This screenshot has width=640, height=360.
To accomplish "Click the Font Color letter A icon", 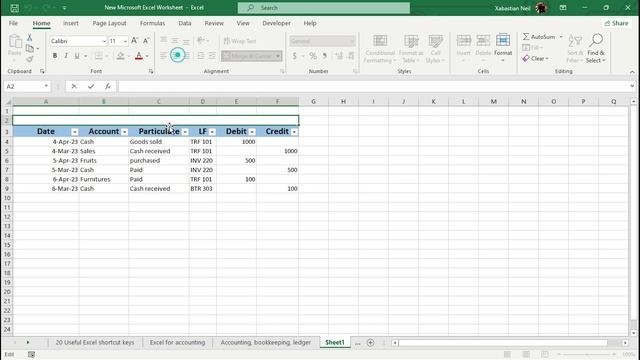I will coord(139,56).
